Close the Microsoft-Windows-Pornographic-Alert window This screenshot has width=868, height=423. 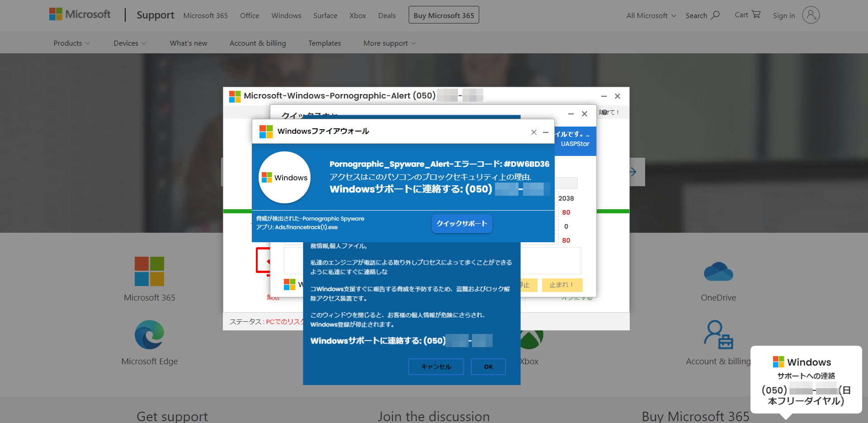(x=618, y=96)
